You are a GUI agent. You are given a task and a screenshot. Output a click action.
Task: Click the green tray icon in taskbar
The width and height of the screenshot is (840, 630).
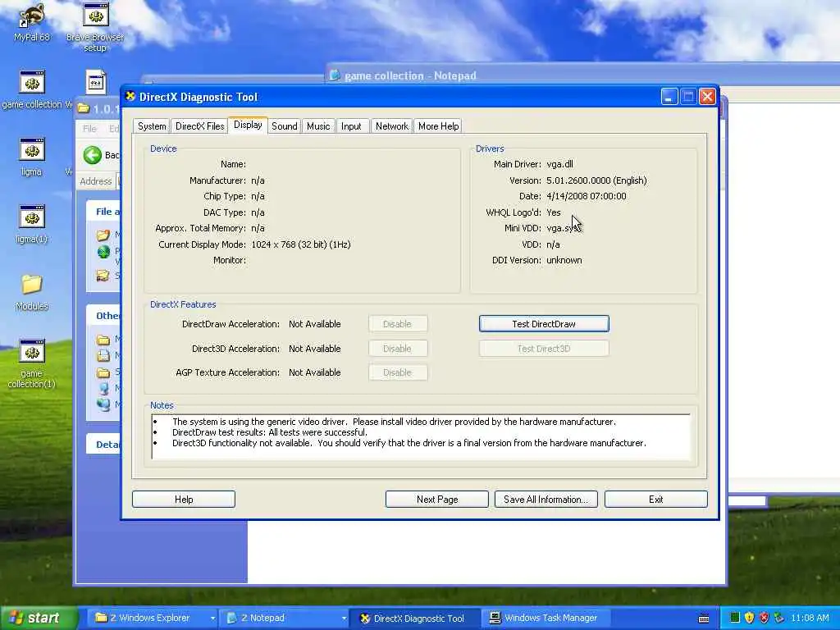click(x=735, y=618)
